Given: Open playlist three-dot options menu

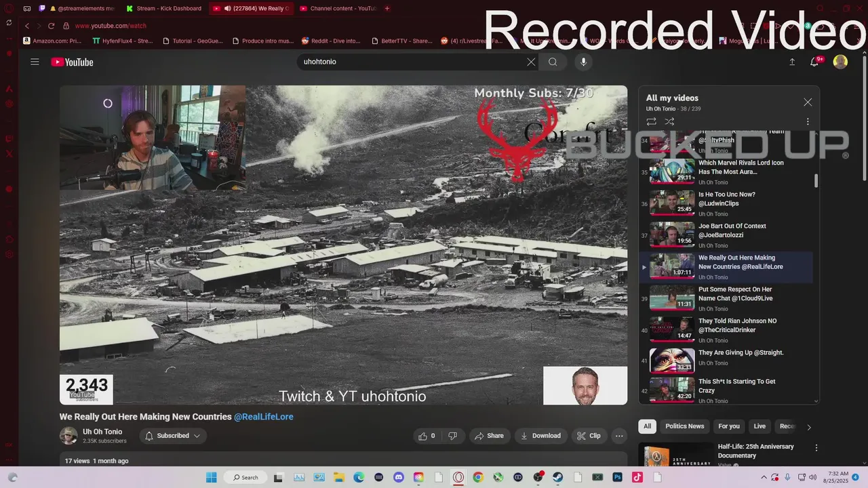Looking at the screenshot, I should point(808,121).
